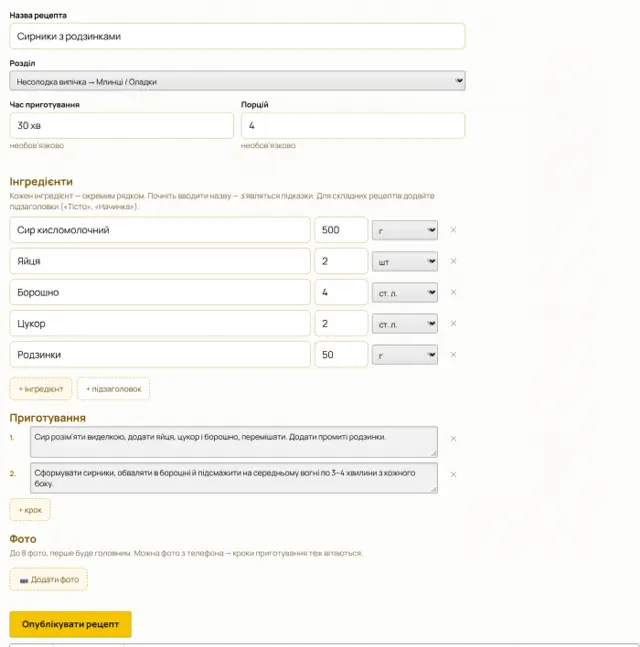Click the + інгредієнт button
The height and width of the screenshot is (647, 640).
click(x=41, y=389)
